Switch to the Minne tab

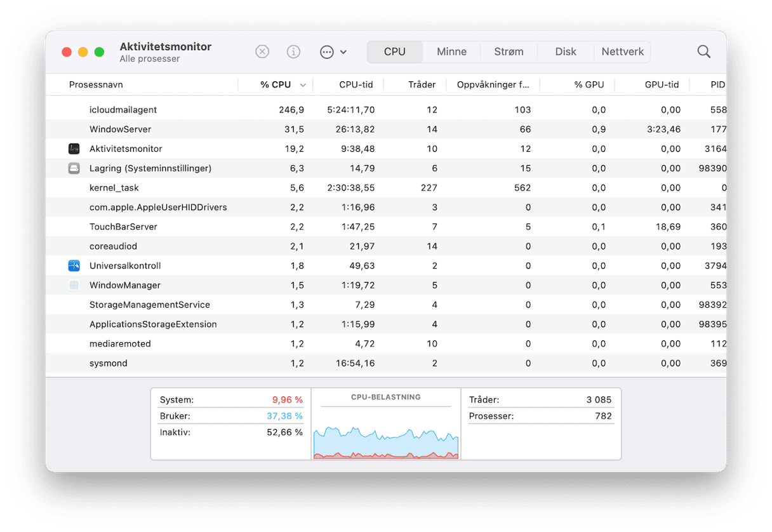(x=451, y=52)
